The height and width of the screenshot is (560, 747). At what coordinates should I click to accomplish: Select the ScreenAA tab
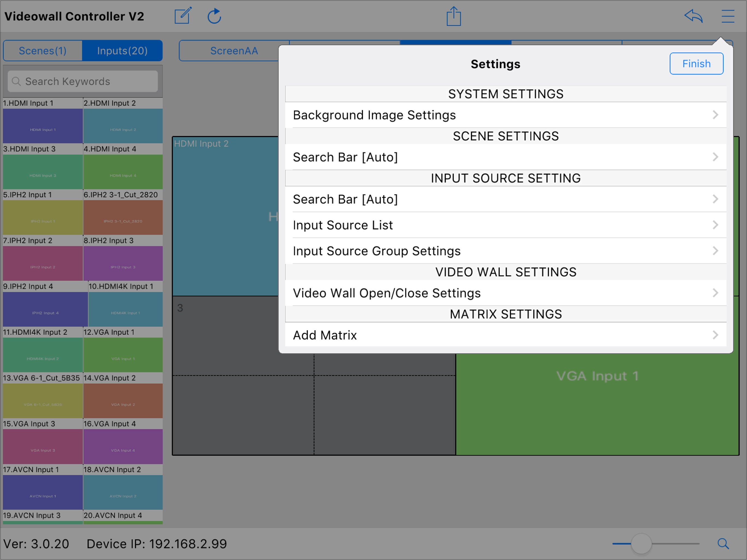(234, 51)
